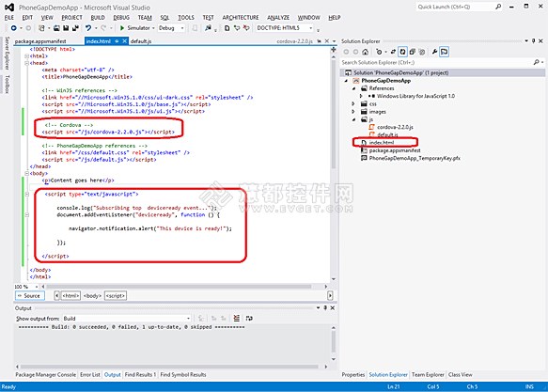Click the New Project toolbar icon

click(41, 28)
